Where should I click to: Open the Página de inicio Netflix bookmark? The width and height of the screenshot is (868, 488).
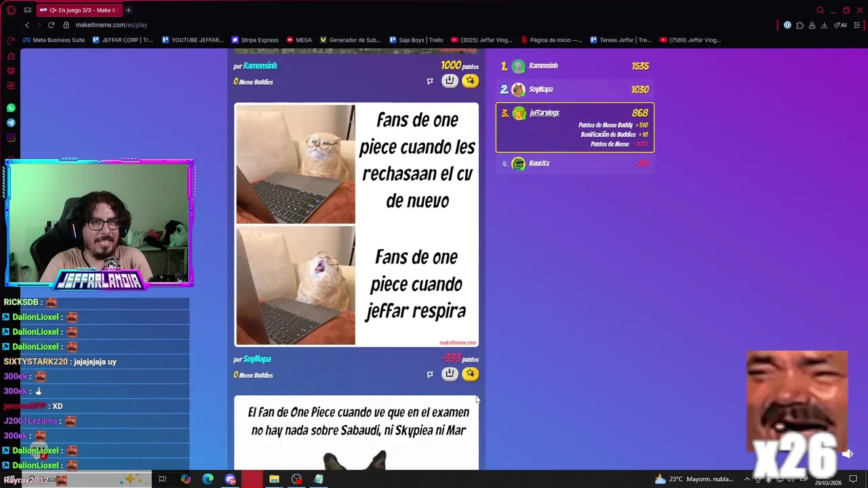pos(551,40)
